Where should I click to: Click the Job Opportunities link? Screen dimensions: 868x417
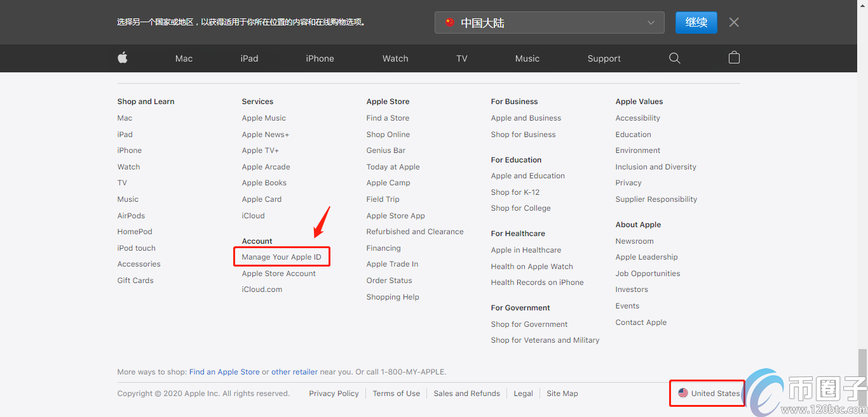[x=648, y=274]
